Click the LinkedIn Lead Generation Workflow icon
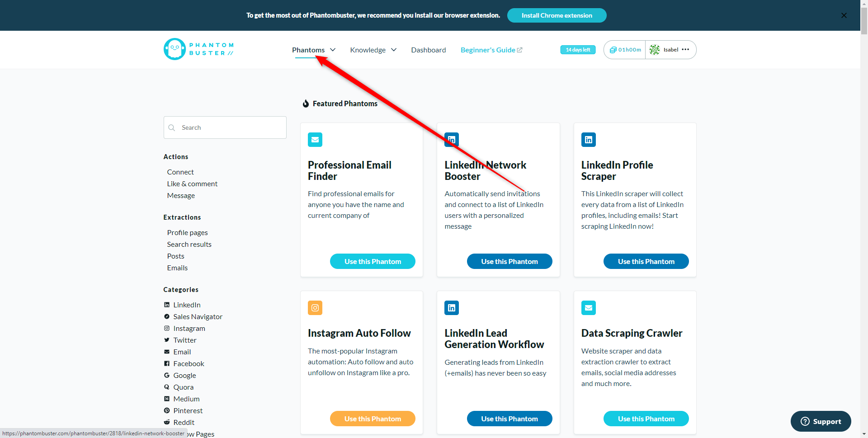The image size is (868, 438). click(452, 308)
